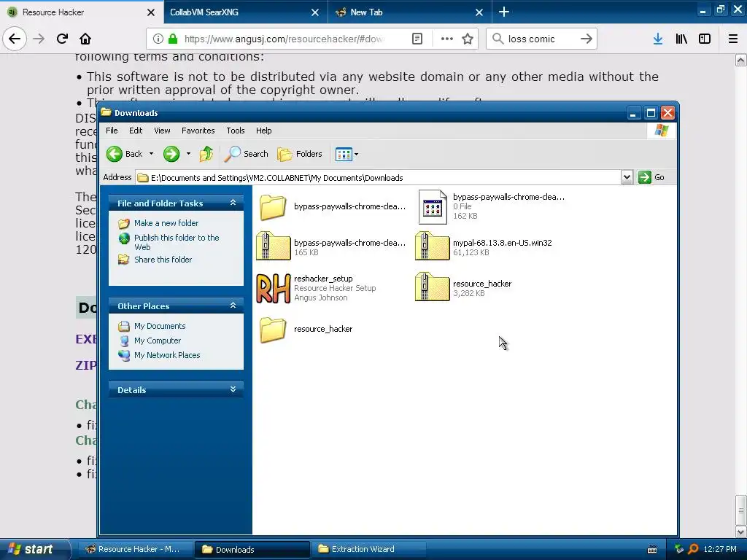This screenshot has width=747, height=560.
Task: Open page actions three-dot menu
Action: click(447, 39)
